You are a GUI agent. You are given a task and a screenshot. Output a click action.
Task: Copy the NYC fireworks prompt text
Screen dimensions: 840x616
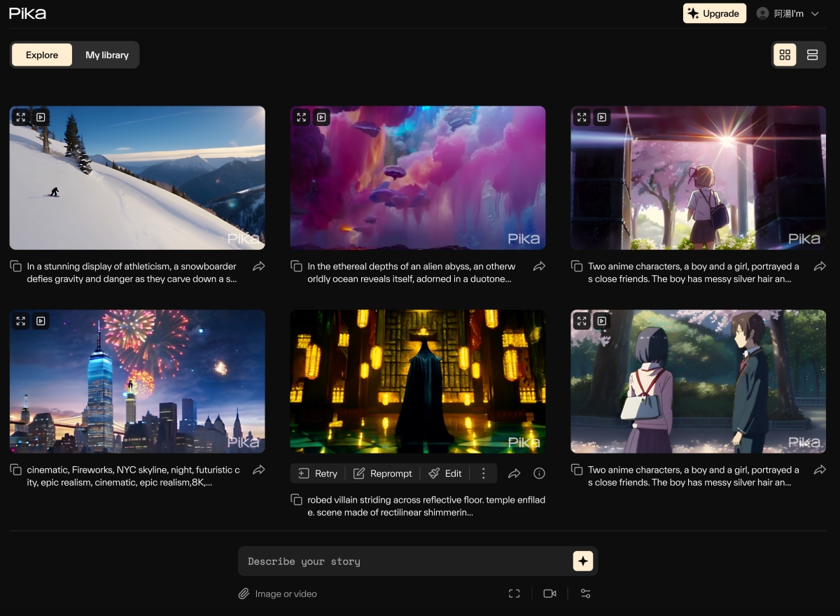click(16, 470)
